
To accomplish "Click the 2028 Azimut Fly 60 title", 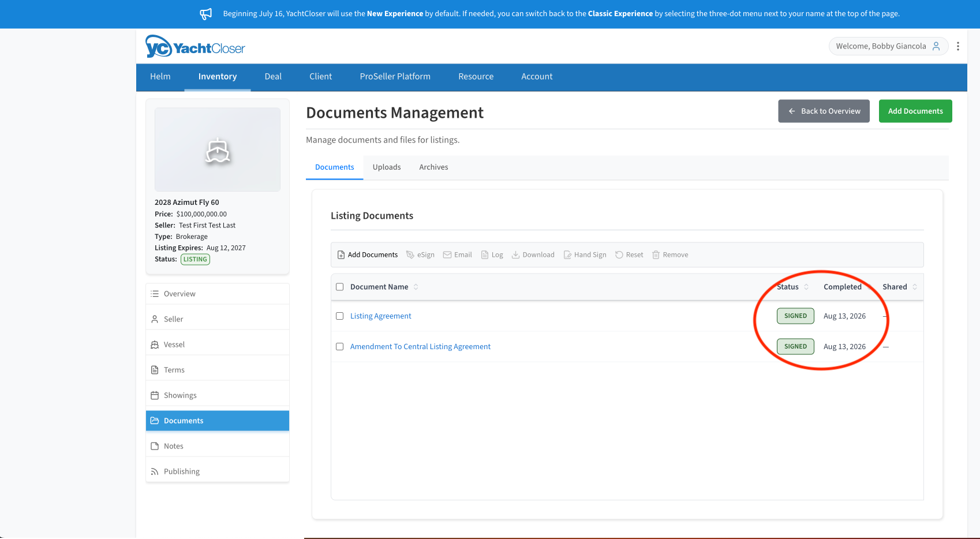I will (x=187, y=203).
